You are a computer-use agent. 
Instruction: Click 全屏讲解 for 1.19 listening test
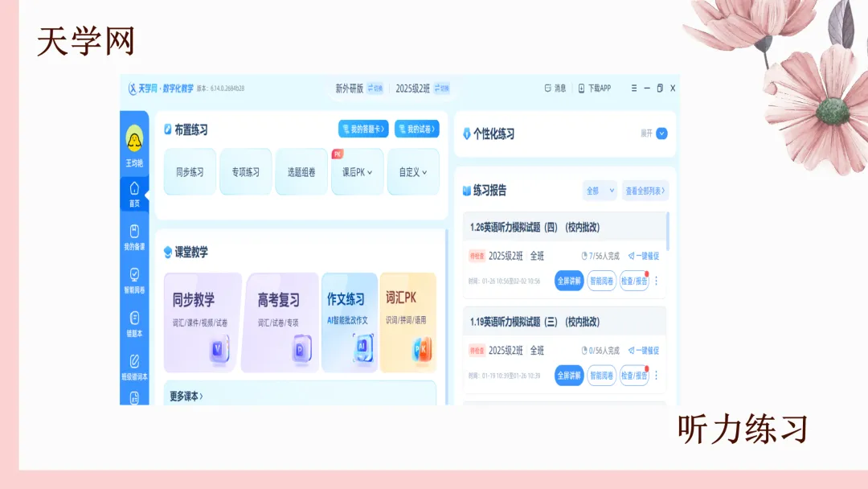coord(569,376)
